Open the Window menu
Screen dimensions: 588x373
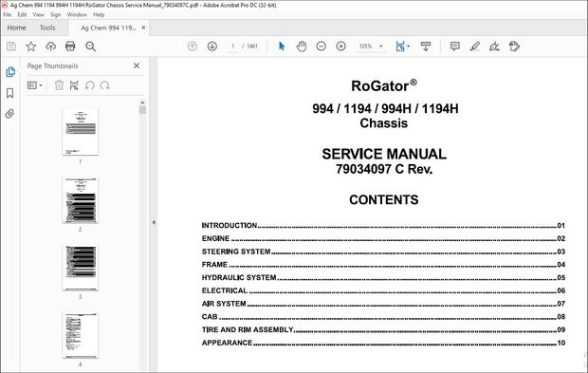point(77,14)
